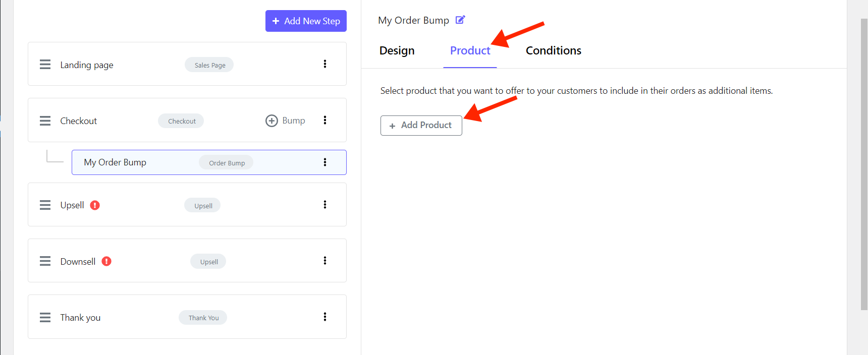868x355 pixels.
Task: Click the Sales Page badge on Landing page
Action: coord(209,65)
